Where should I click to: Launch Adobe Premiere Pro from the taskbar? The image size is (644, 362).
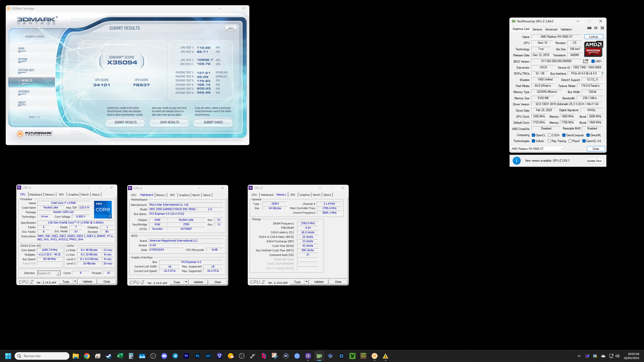point(186,356)
